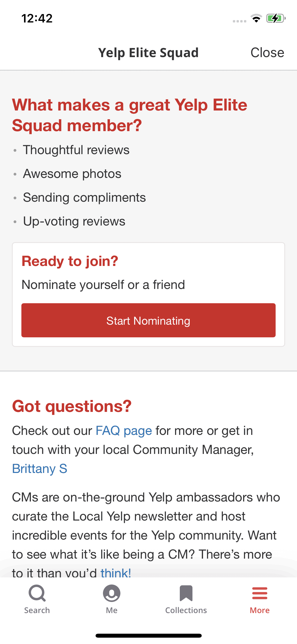Tap the Search magnifying glass icon
The width and height of the screenshot is (297, 644).
click(37, 593)
